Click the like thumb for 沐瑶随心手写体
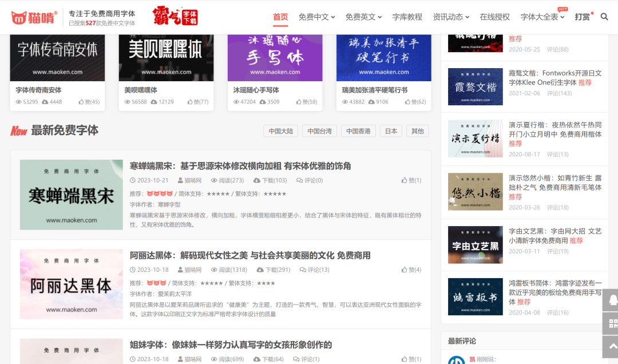Screen dimensions: 618x364 tap(299, 102)
